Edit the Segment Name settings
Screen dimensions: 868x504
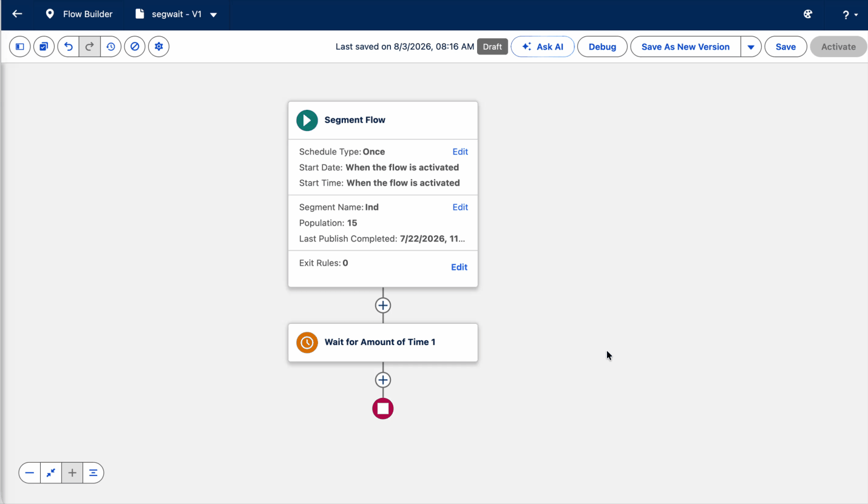(460, 207)
